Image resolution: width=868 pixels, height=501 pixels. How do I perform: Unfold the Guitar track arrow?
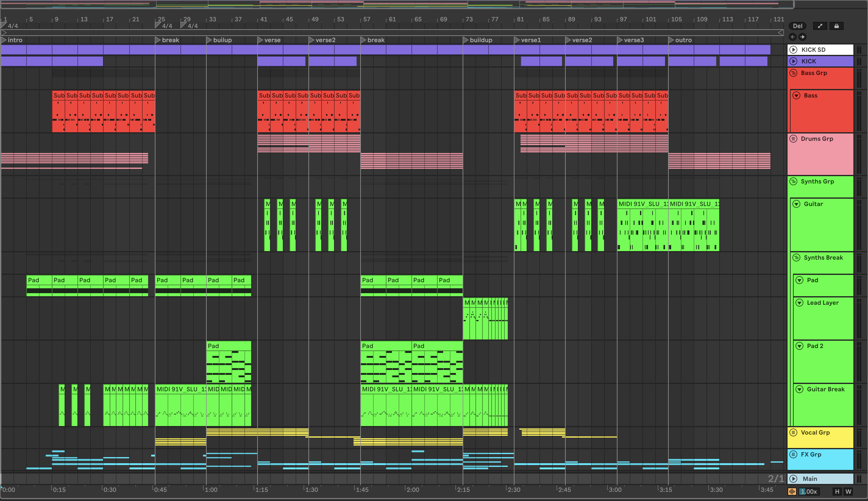coord(796,204)
